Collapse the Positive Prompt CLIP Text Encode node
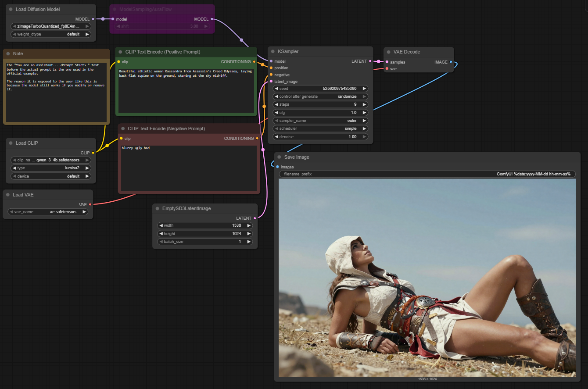The image size is (588, 389). (x=120, y=52)
